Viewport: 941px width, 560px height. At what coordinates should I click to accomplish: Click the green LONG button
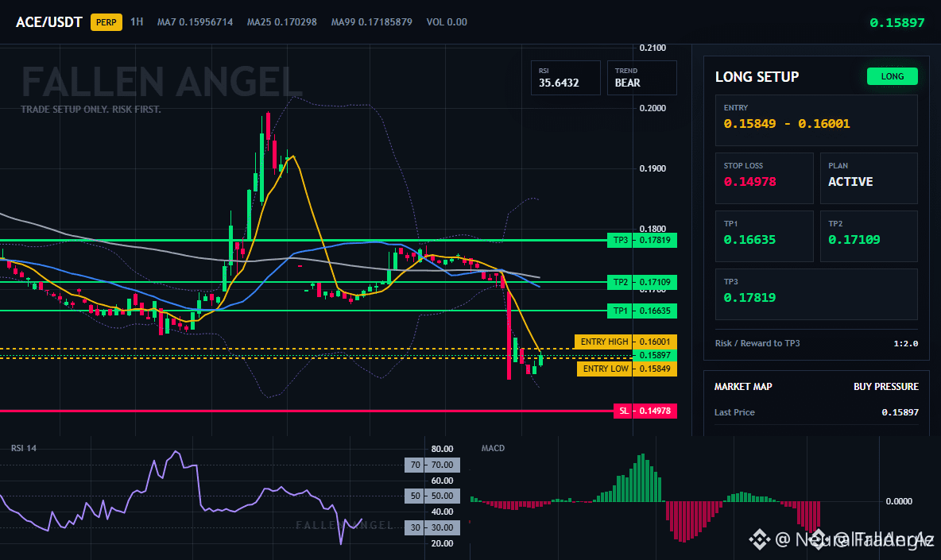point(892,76)
